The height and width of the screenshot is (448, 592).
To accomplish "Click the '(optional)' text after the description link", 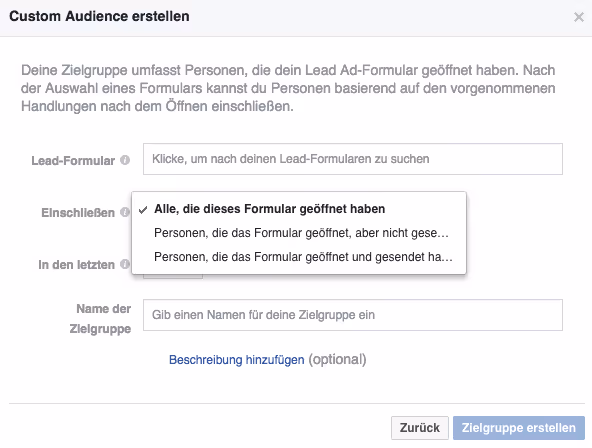I will pyautogui.click(x=337, y=360).
